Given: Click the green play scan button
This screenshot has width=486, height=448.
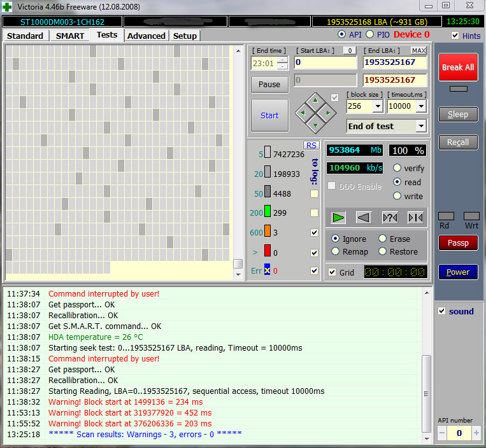Looking at the screenshot, I should pos(338,218).
